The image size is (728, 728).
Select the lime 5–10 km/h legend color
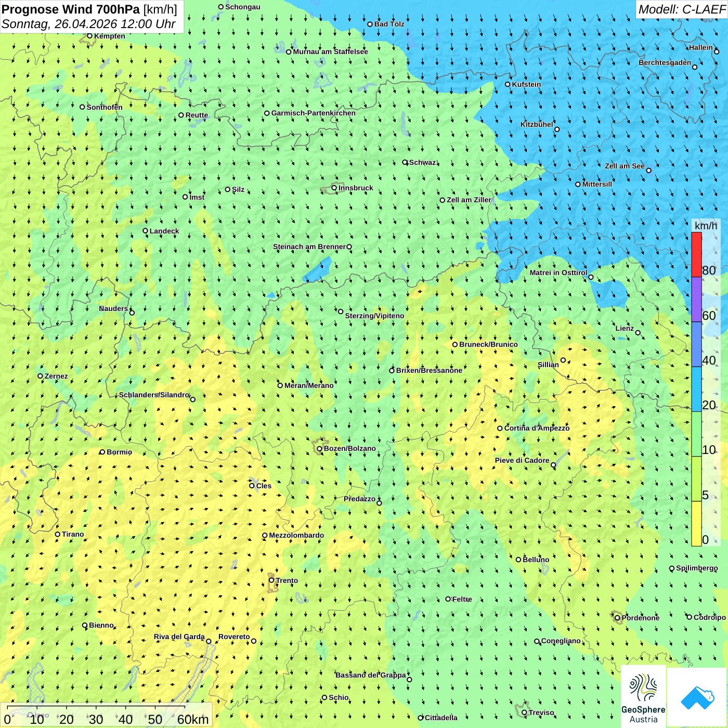coord(696,479)
